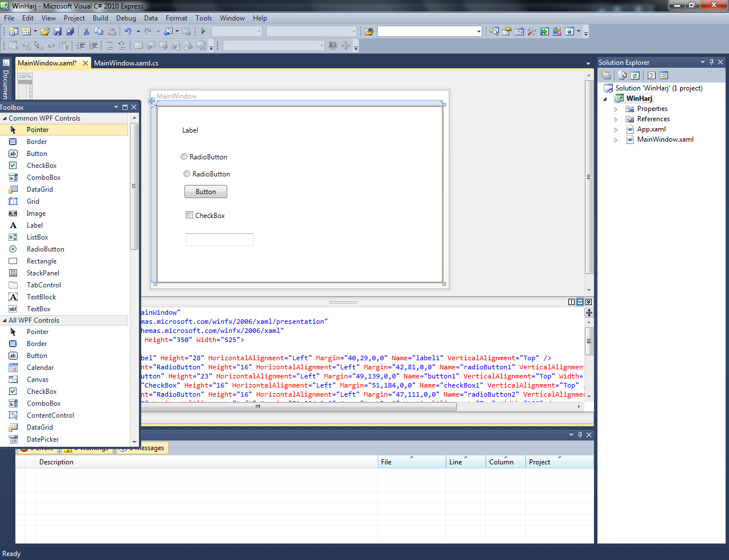This screenshot has width=729, height=560.
Task: Click the Button control in the designer
Action: [206, 192]
